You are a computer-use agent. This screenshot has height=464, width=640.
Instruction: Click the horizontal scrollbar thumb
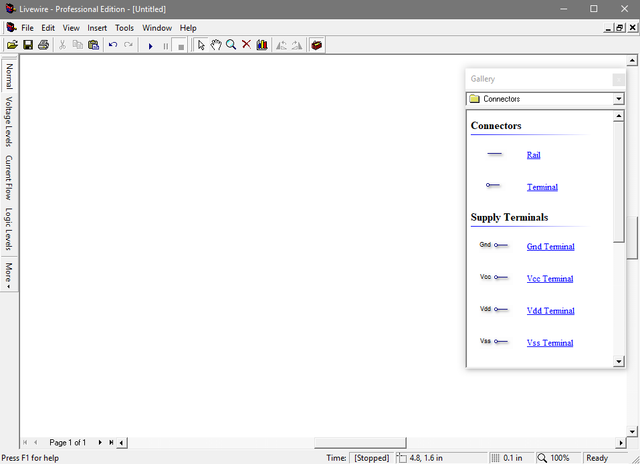tap(360, 443)
